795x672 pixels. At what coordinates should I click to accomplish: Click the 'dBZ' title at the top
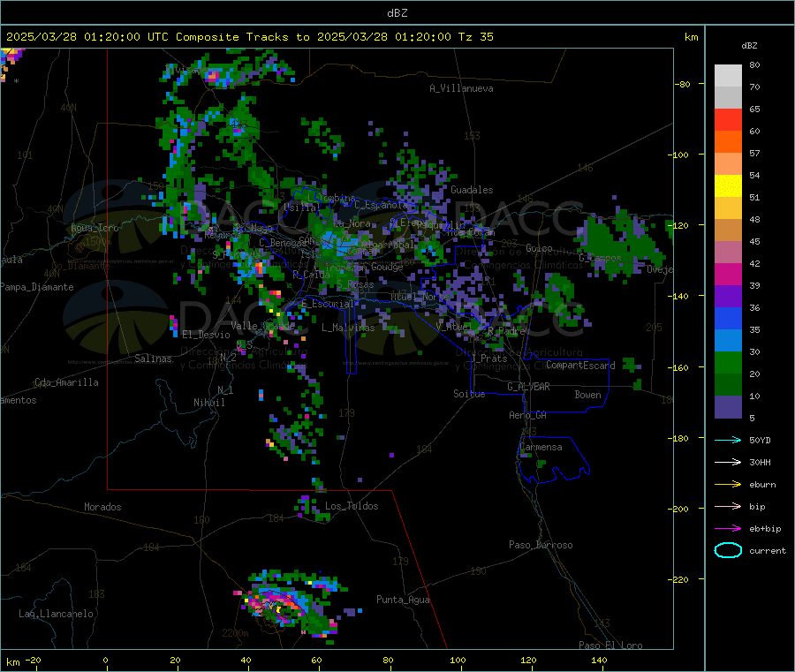(397, 13)
